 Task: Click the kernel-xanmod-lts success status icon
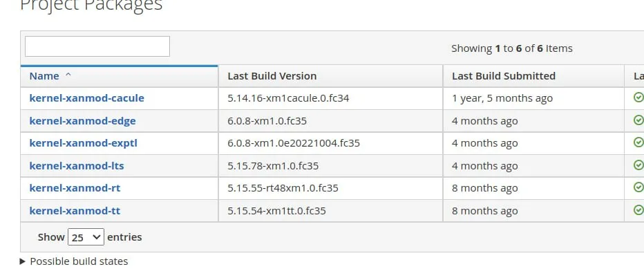point(638,165)
